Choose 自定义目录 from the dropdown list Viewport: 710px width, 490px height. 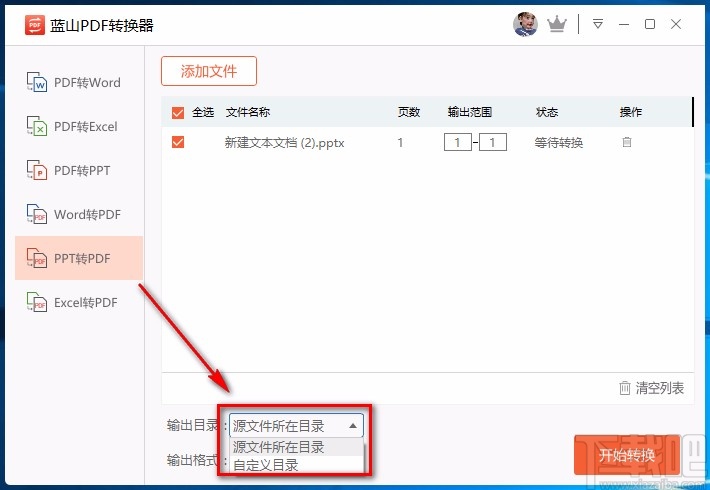[297, 465]
